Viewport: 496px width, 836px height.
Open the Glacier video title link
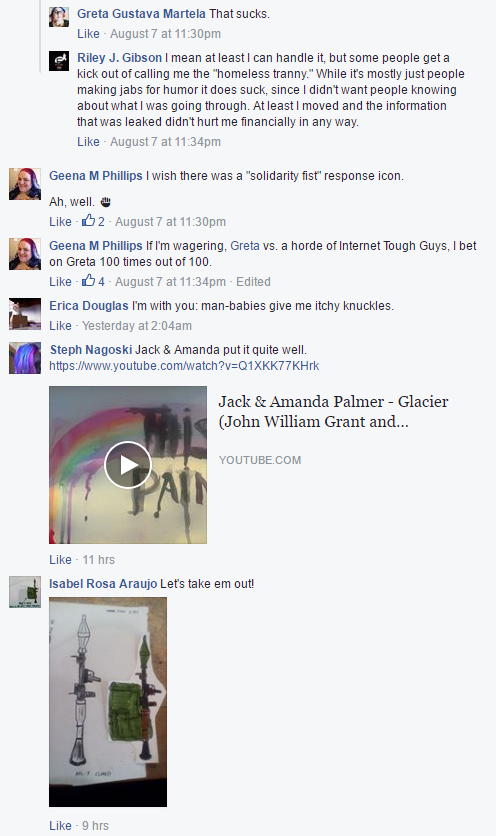333,412
